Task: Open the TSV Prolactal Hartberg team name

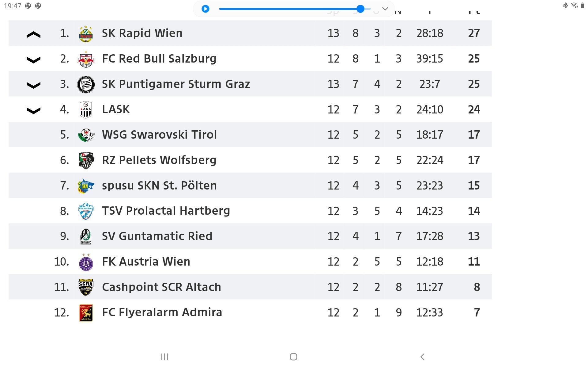Action: click(x=166, y=211)
